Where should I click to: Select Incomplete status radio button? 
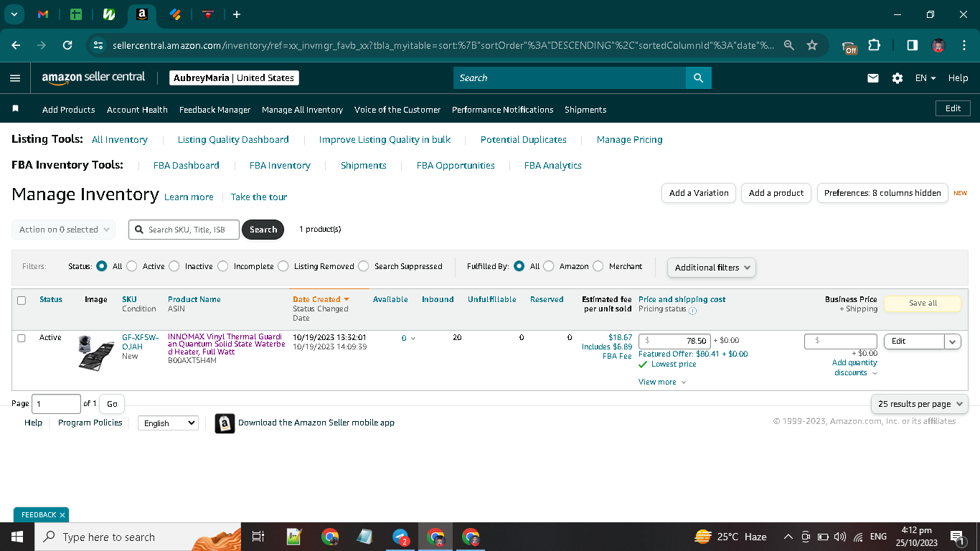[222, 266]
